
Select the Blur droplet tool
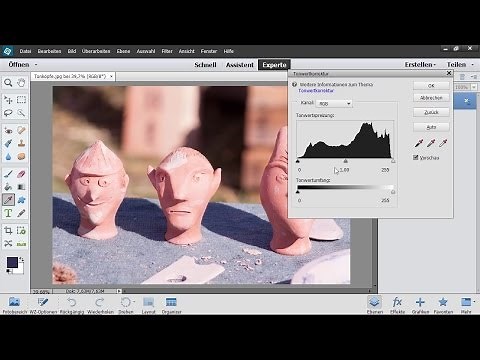(x=8, y=156)
